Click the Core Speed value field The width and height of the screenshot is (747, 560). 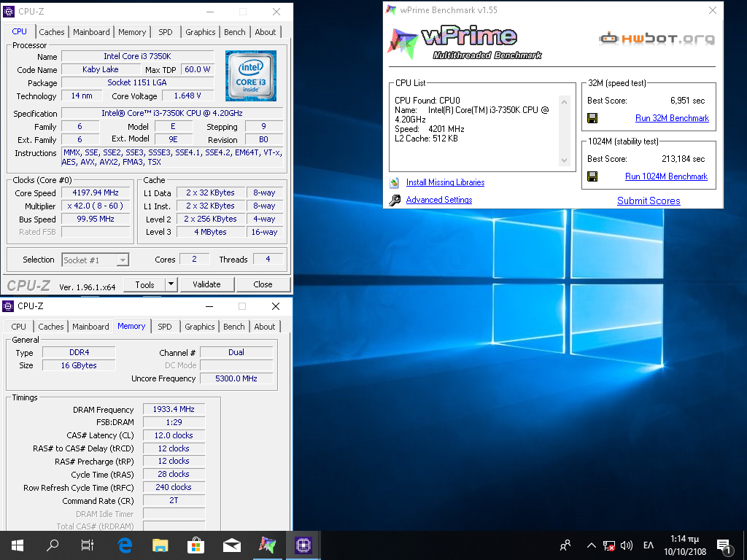(x=96, y=192)
